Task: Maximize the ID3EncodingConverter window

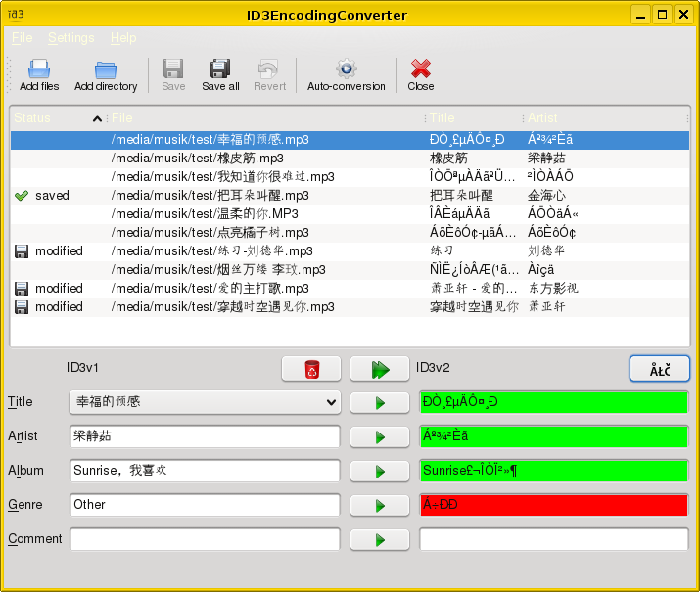Action: 662,15
